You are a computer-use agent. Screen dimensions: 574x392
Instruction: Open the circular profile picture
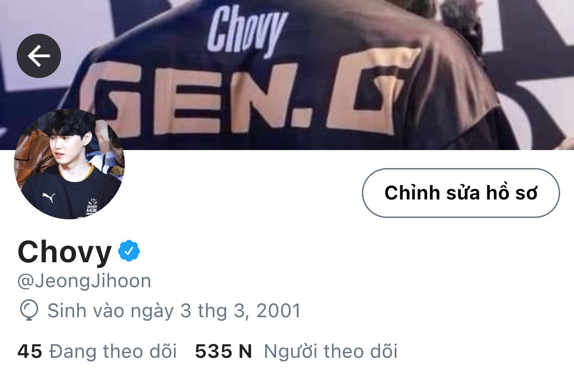tap(69, 164)
